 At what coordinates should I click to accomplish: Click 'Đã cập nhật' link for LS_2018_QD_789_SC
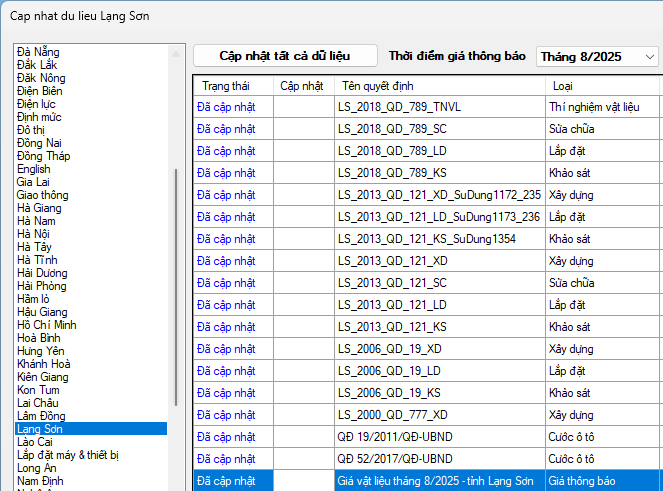(x=227, y=129)
